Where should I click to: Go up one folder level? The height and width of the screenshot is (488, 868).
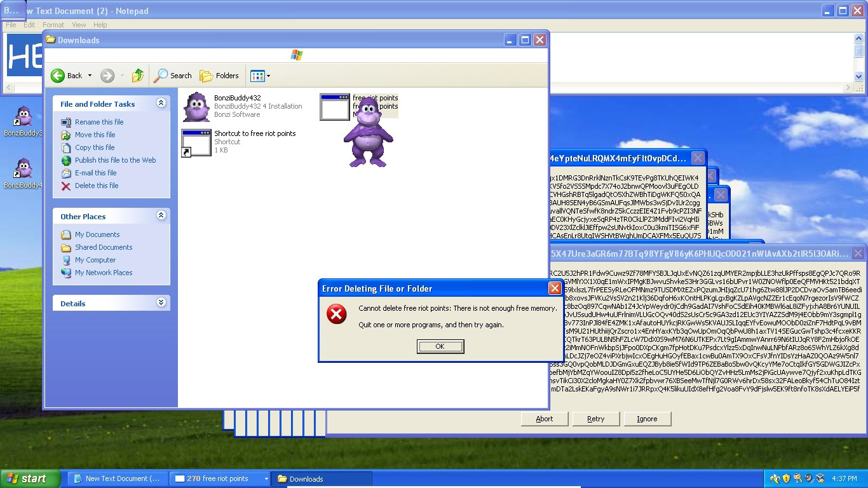(x=138, y=76)
